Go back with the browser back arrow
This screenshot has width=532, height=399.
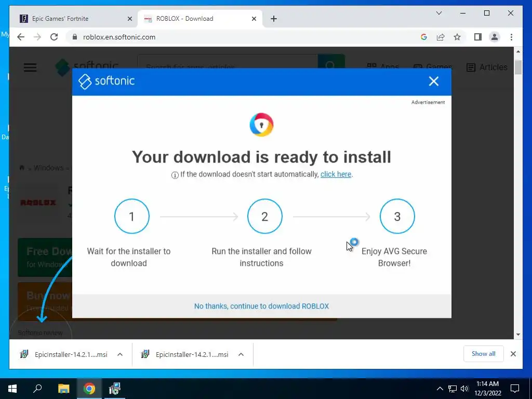point(21,37)
